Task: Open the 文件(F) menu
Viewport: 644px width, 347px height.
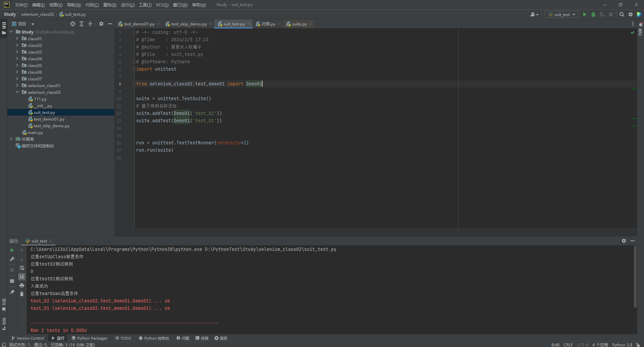Action: coord(21,5)
